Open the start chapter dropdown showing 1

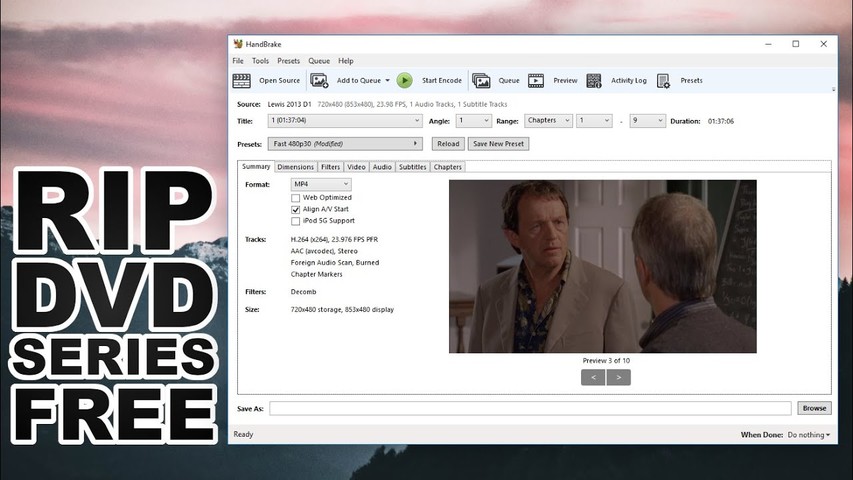point(594,121)
